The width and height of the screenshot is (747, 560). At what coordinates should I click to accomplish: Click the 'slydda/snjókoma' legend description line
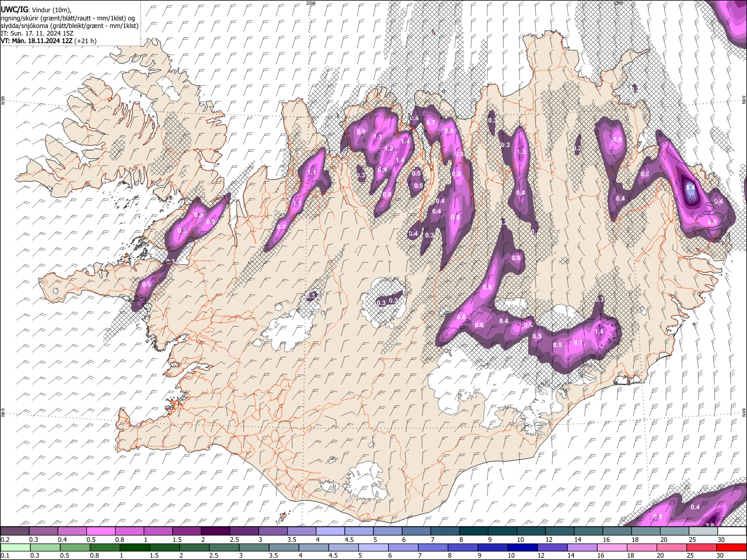(x=69, y=26)
